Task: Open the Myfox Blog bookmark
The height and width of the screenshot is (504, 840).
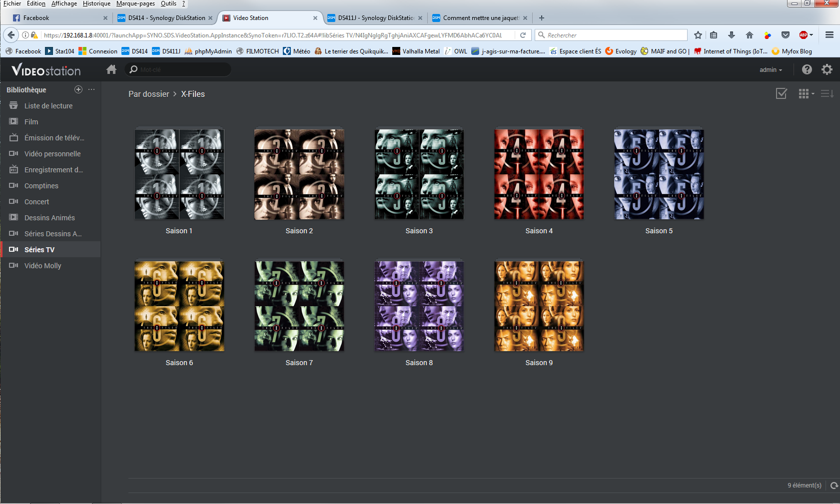Action: click(x=792, y=51)
